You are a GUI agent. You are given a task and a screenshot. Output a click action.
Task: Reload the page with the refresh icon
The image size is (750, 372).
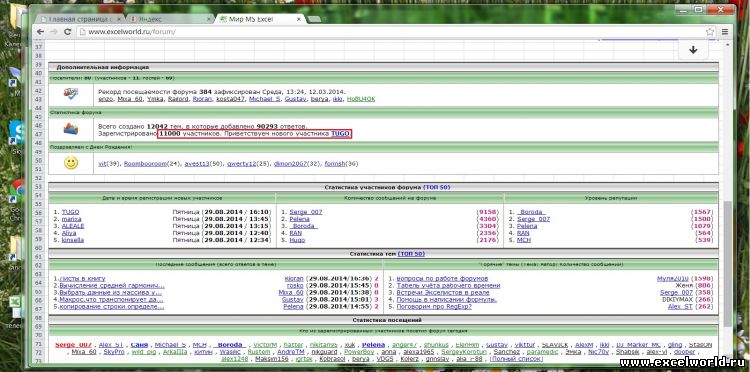click(x=67, y=32)
